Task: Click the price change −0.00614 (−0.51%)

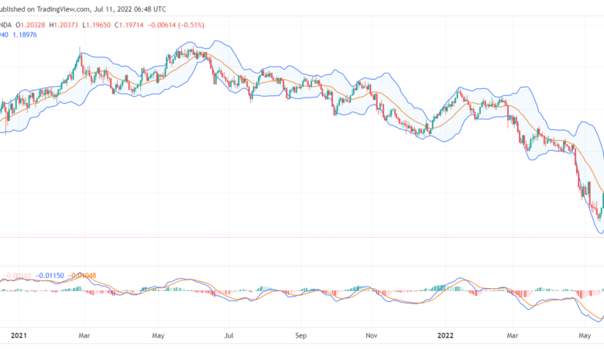Action: click(176, 25)
